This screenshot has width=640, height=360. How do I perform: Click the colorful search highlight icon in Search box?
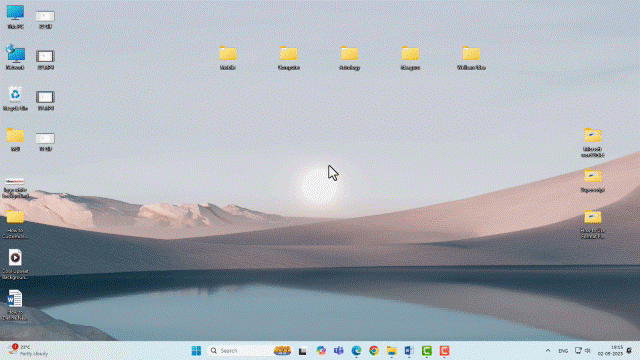[282, 351]
